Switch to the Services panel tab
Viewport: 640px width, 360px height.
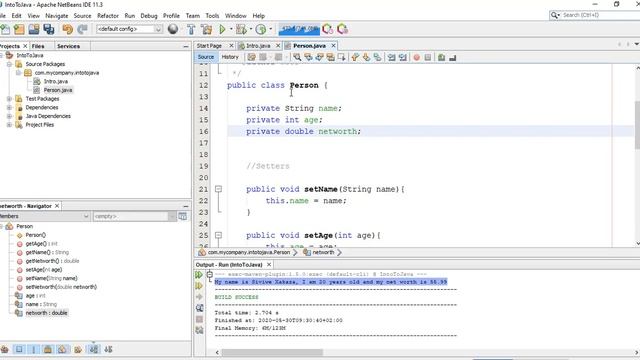(69, 46)
